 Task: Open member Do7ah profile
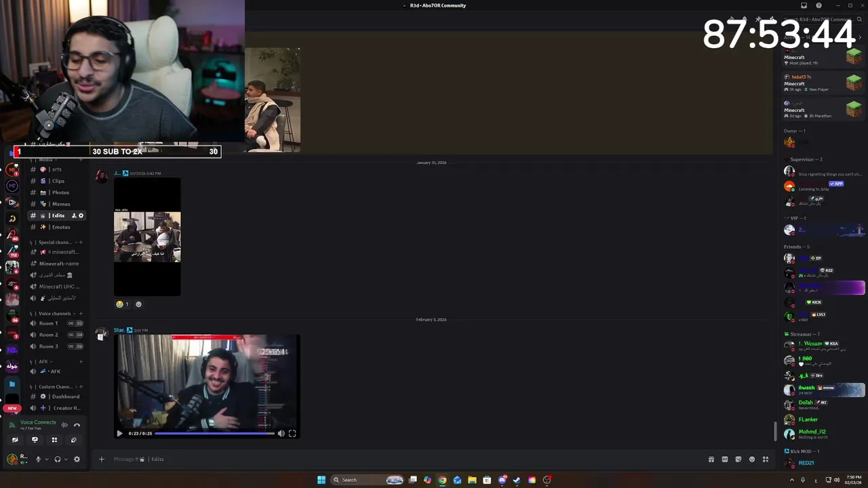tap(824, 405)
